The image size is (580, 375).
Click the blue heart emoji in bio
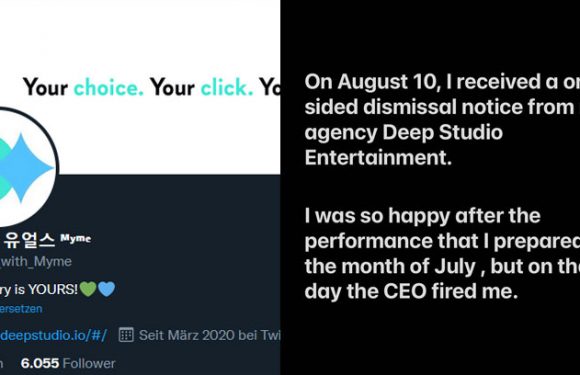click(x=107, y=289)
